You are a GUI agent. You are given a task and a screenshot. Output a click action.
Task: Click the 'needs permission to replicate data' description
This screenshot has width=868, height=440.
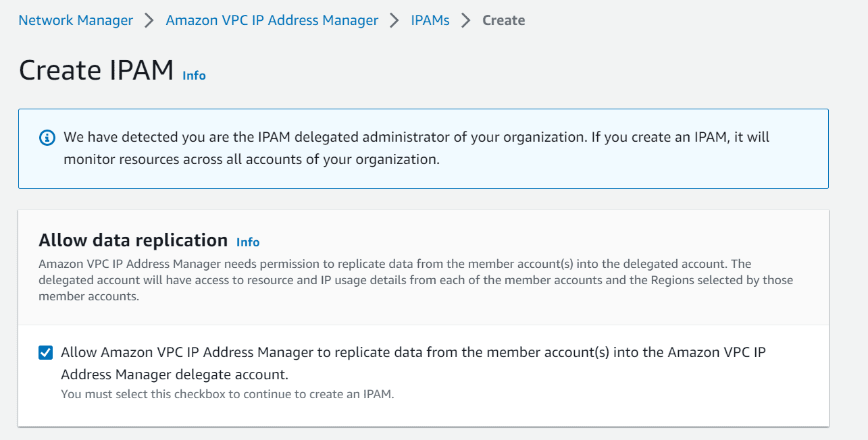click(x=416, y=280)
